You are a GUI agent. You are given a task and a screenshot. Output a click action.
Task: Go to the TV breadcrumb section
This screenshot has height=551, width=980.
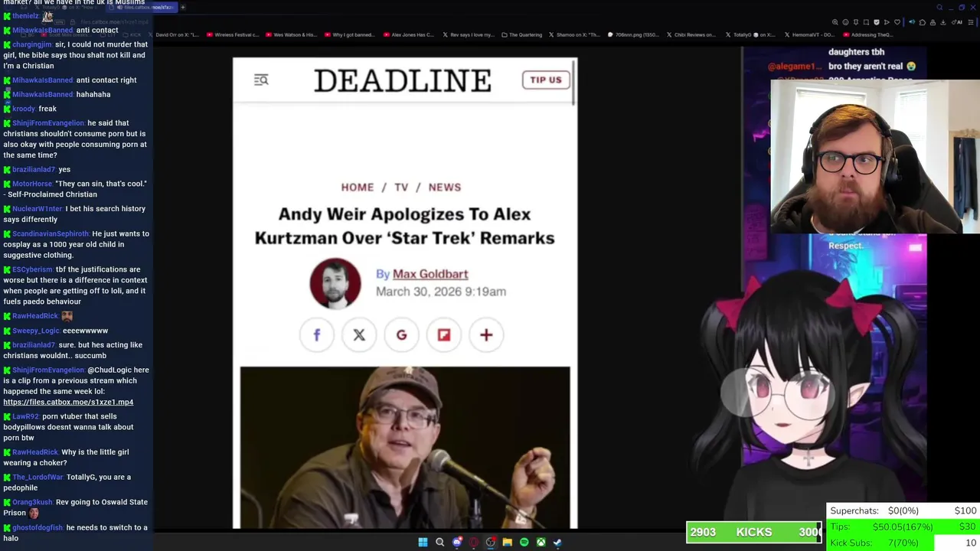(x=401, y=187)
